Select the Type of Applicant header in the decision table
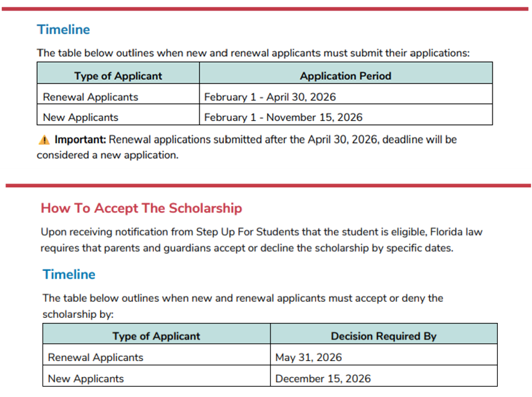This screenshot has height=397, width=532. [157, 336]
